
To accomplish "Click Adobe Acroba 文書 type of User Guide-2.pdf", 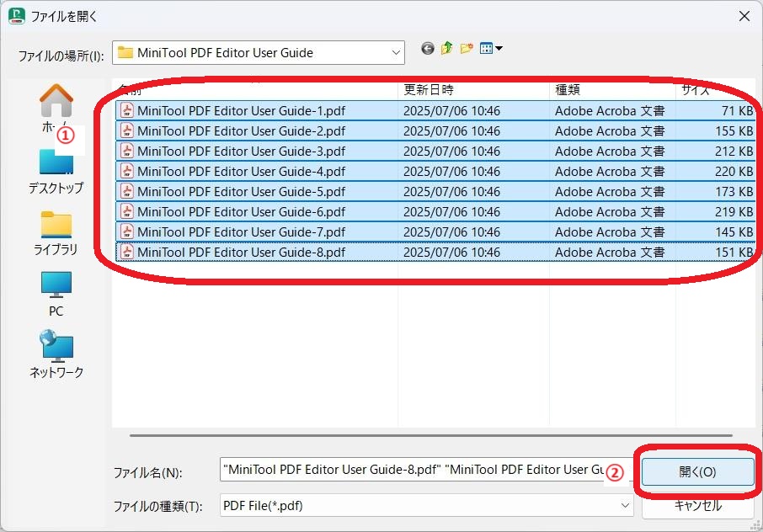I will tap(610, 131).
